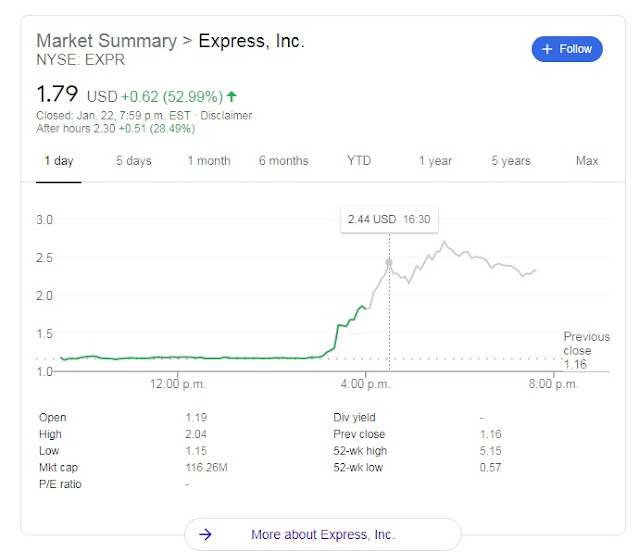Screen dimensions: 639x552
Task: Select the YTD tab
Action: point(359,161)
